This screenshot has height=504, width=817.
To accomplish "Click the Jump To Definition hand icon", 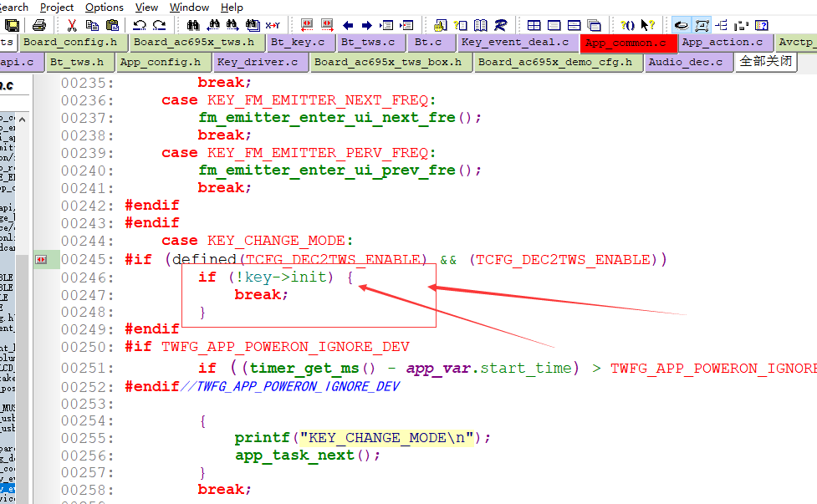I will (x=441, y=25).
